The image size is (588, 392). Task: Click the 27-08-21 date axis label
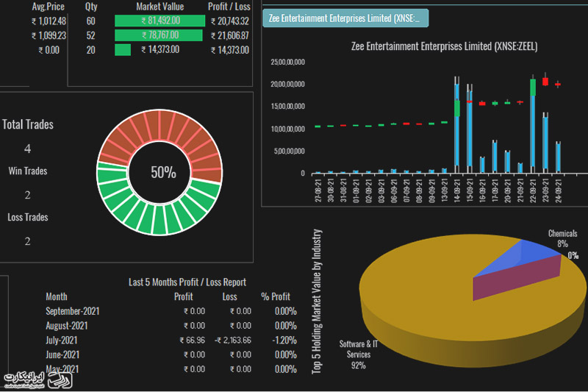click(x=318, y=190)
